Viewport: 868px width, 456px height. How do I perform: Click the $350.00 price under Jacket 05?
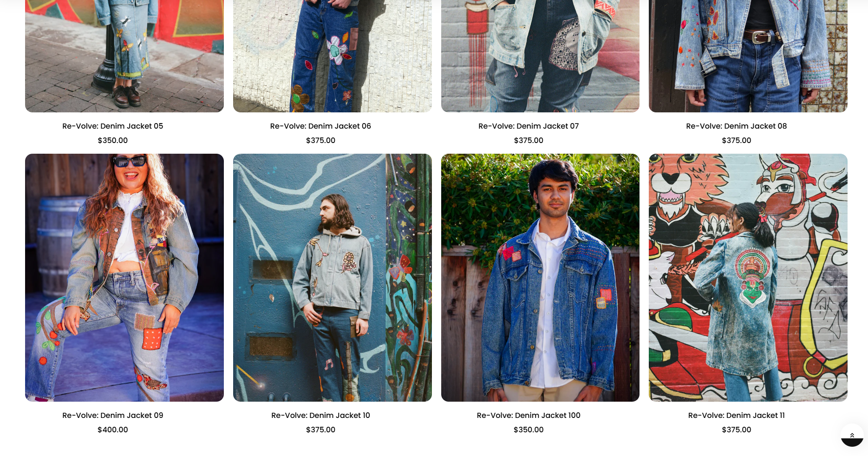pos(113,140)
